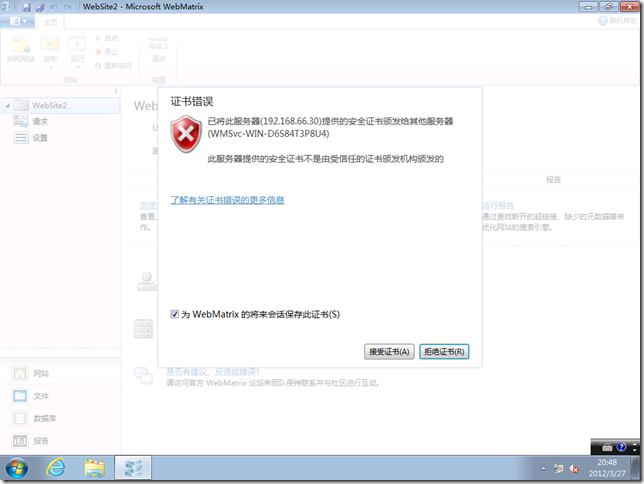This screenshot has width=644, height=484.
Task: Click the network tray icon
Action: [558, 468]
